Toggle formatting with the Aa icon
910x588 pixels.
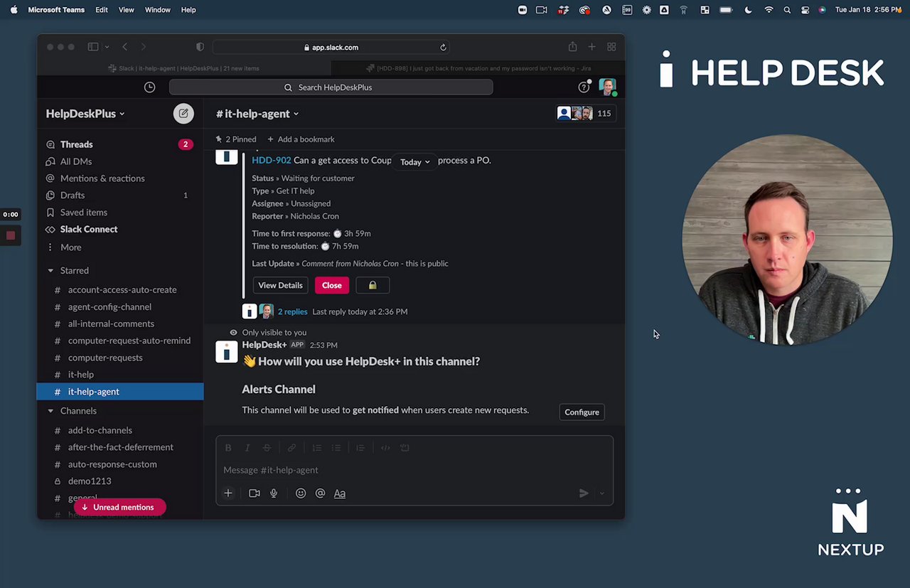click(340, 493)
